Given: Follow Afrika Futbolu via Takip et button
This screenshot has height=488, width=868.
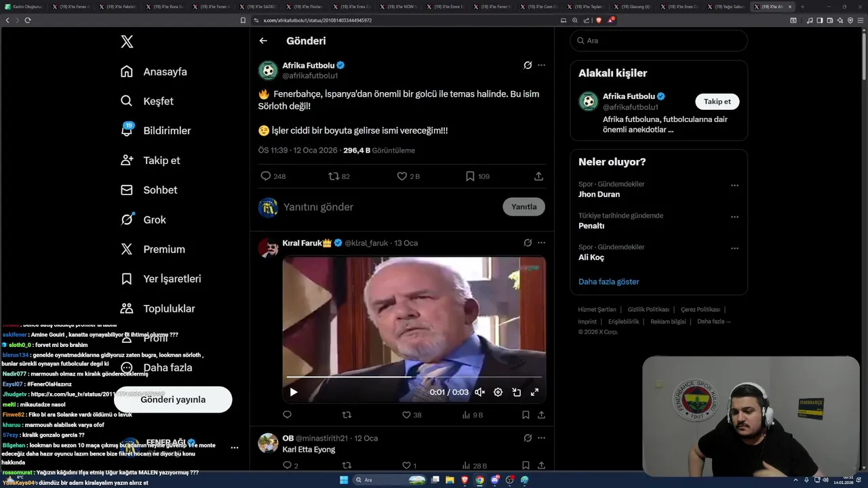Looking at the screenshot, I should 717,102.
